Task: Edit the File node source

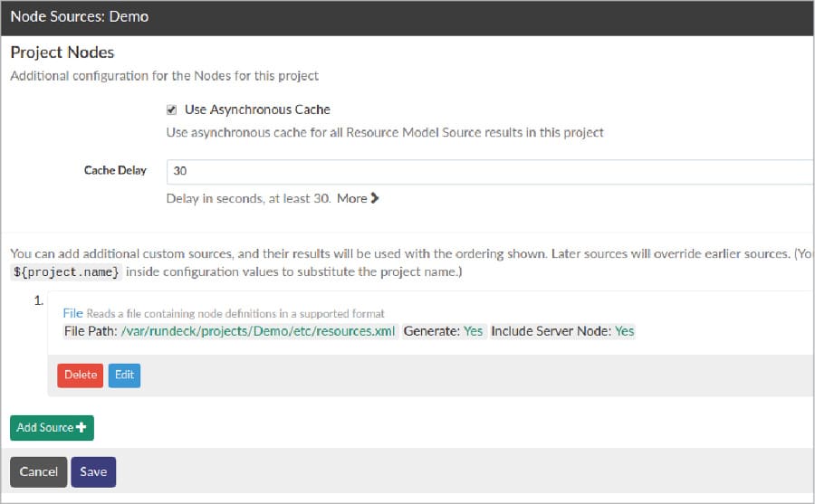Action: tap(124, 375)
